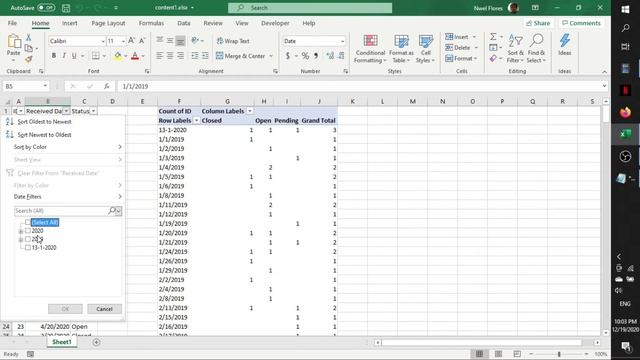The image size is (640, 360).
Task: Open the Data ribbon tab
Action: [184, 23]
